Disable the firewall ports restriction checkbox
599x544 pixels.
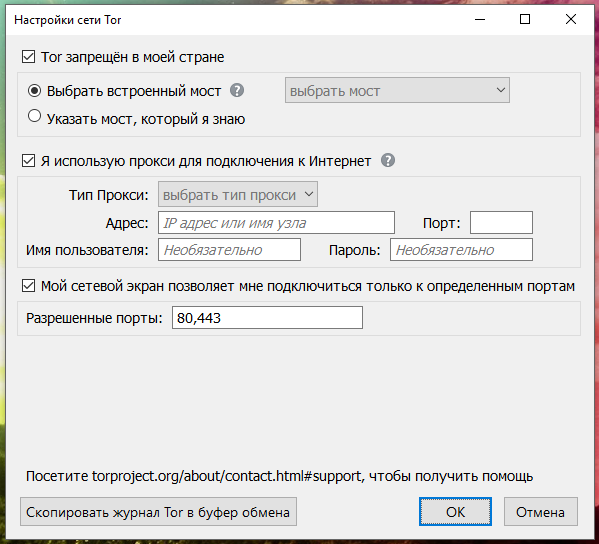click(29, 286)
